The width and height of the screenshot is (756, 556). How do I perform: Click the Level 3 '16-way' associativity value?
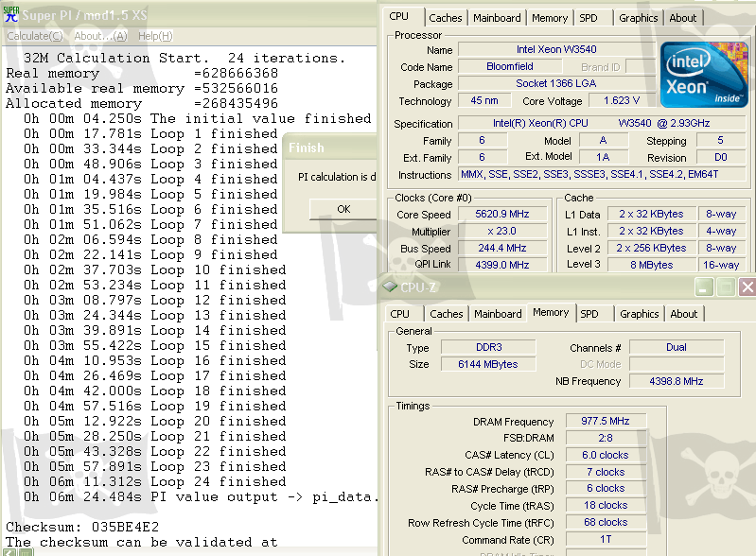tap(721, 265)
